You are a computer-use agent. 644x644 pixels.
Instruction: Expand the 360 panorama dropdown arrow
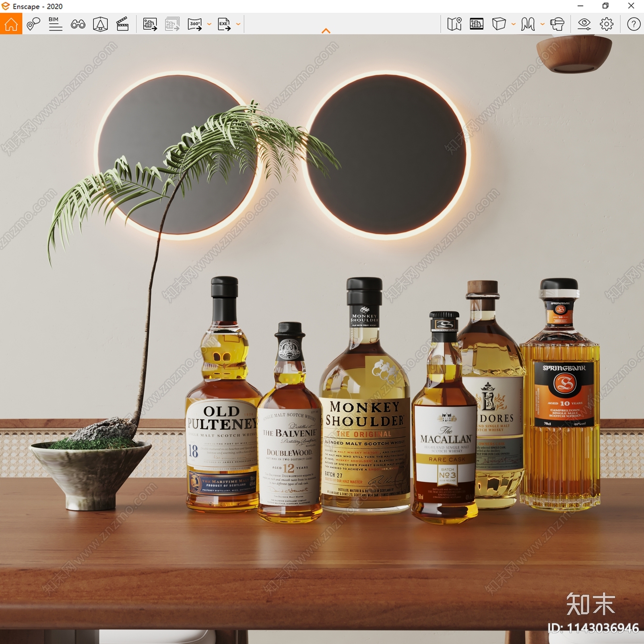pyautogui.click(x=209, y=24)
